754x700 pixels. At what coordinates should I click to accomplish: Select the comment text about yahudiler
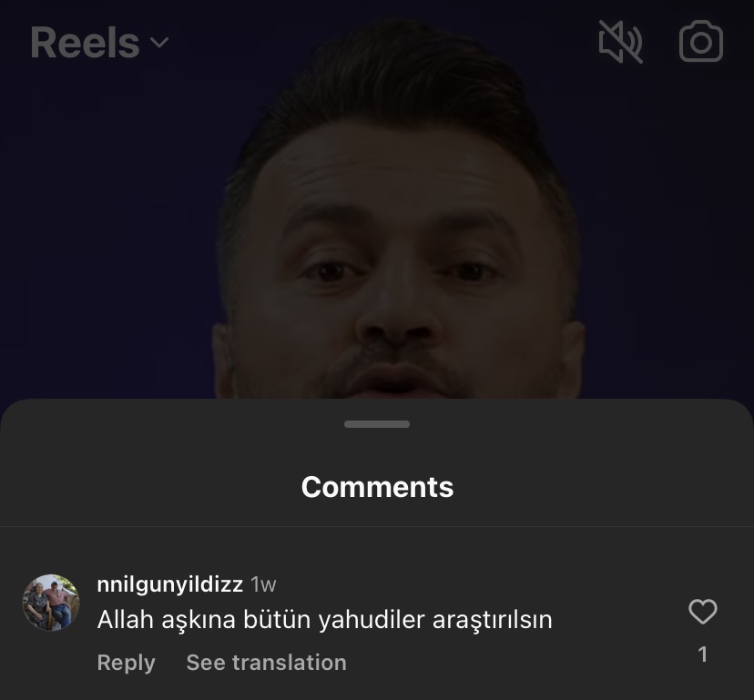click(324, 620)
